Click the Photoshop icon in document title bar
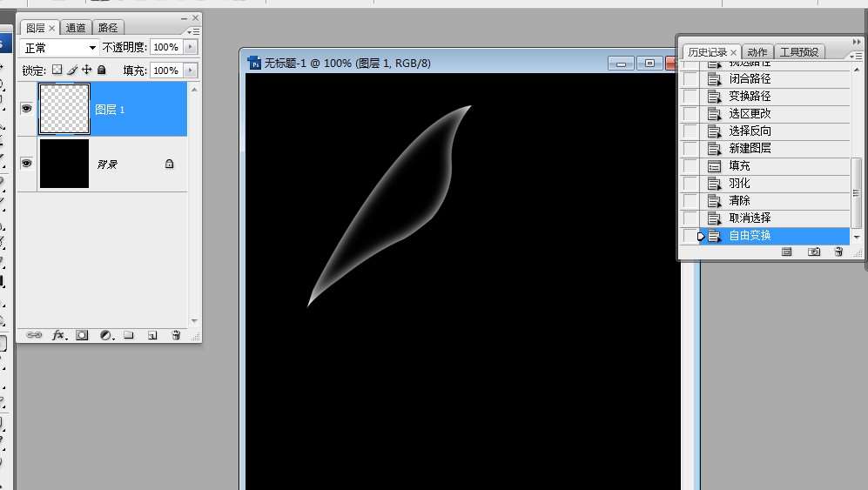 (x=254, y=64)
